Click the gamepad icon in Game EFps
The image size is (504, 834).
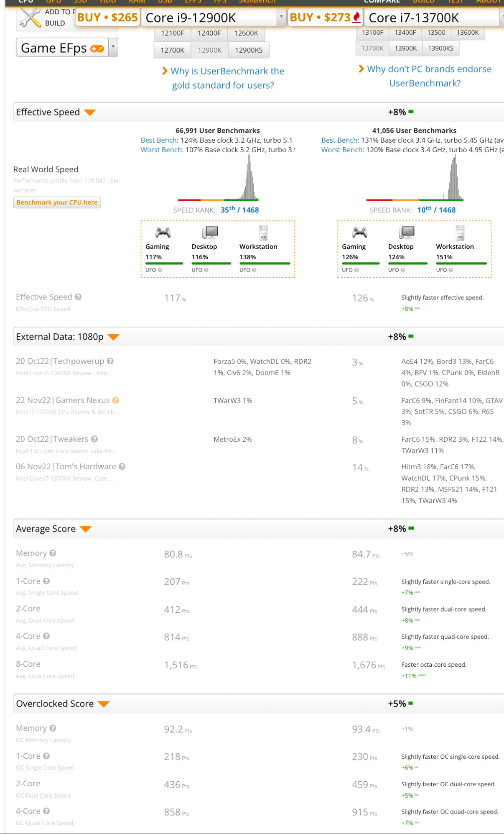(x=97, y=49)
